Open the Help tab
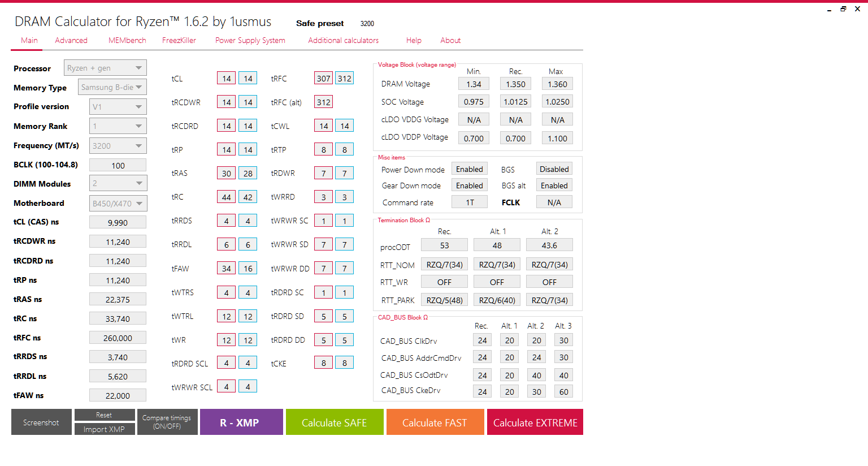 tap(414, 41)
